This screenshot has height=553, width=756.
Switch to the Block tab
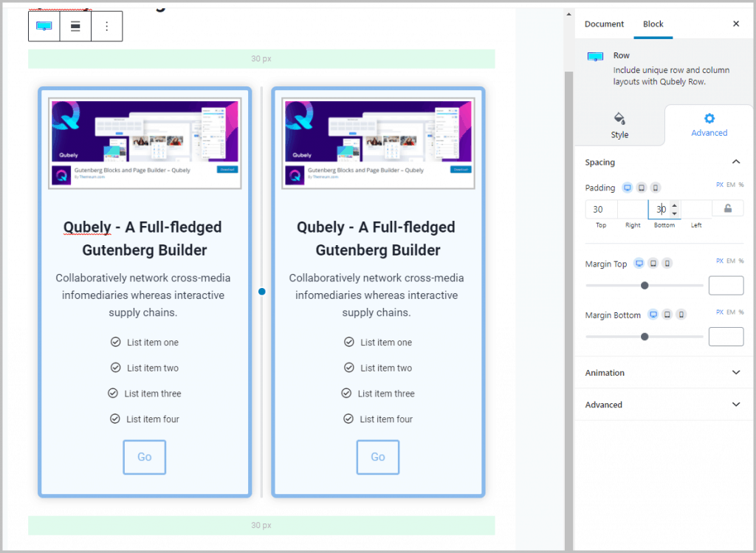[x=653, y=24]
